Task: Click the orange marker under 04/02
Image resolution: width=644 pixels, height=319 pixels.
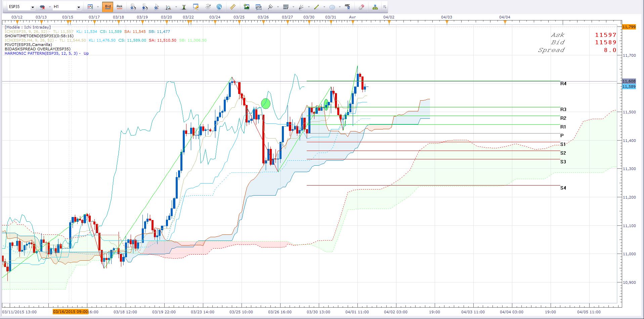Action: [389, 22]
